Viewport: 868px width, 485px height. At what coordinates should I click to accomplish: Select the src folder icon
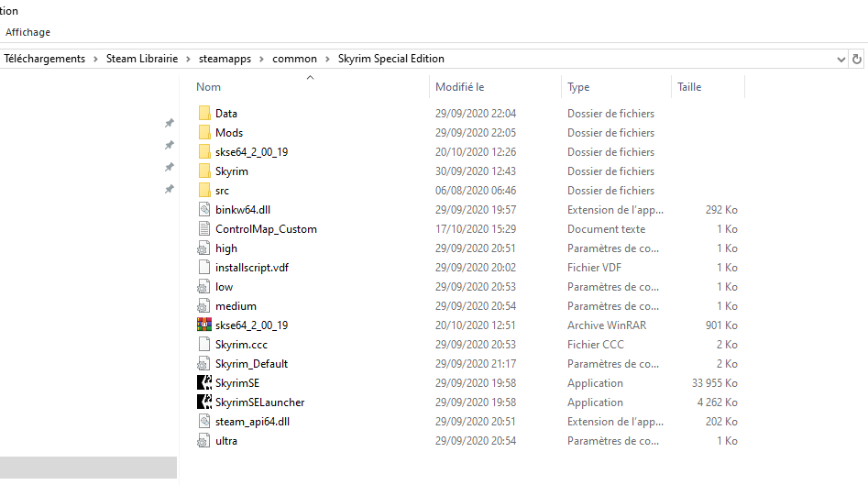204,191
